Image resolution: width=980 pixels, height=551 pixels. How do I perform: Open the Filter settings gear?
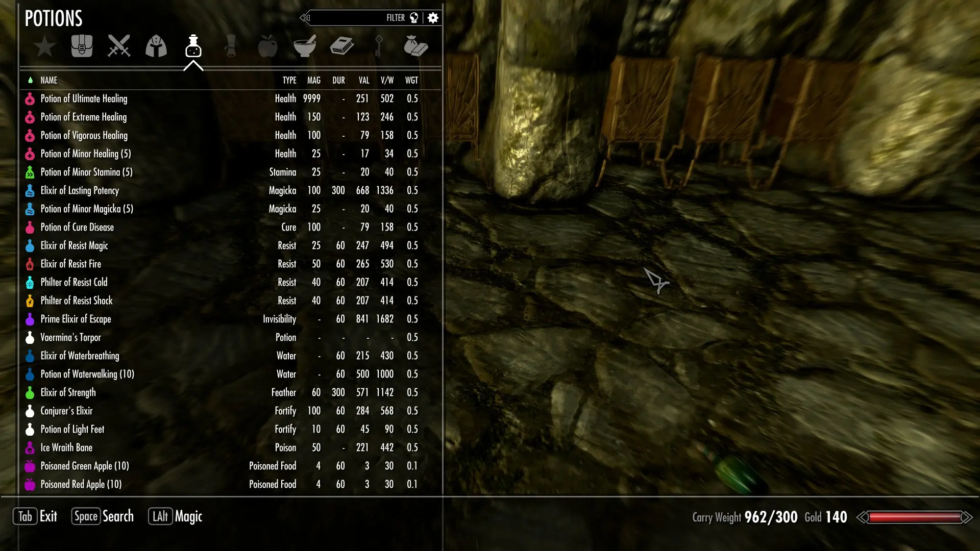[432, 18]
